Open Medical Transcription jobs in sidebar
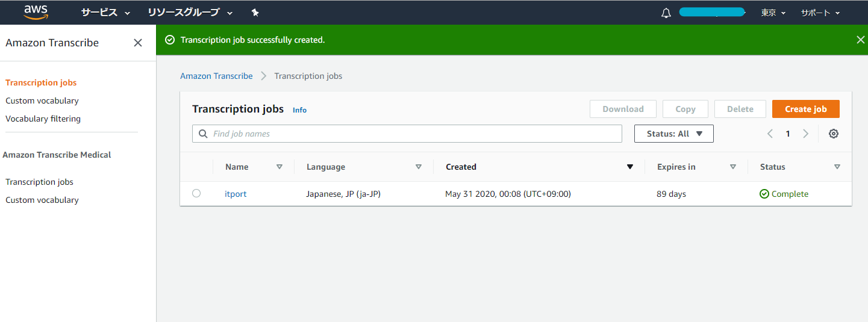Image resolution: width=868 pixels, height=322 pixels. click(x=39, y=182)
